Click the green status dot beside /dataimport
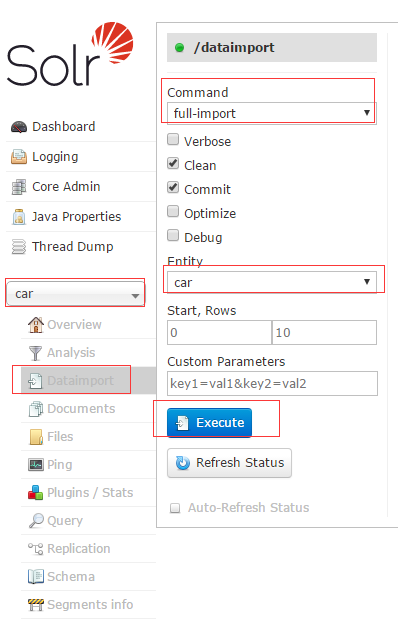This screenshot has width=398, height=631. coord(179,48)
